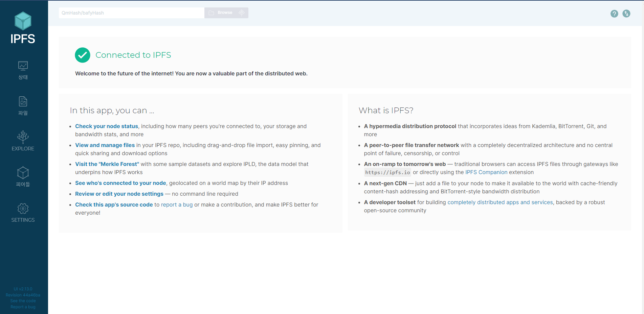The width and height of the screenshot is (644, 314).
Task: Open the Visit the "Merkle Forest" link
Action: 107,164
